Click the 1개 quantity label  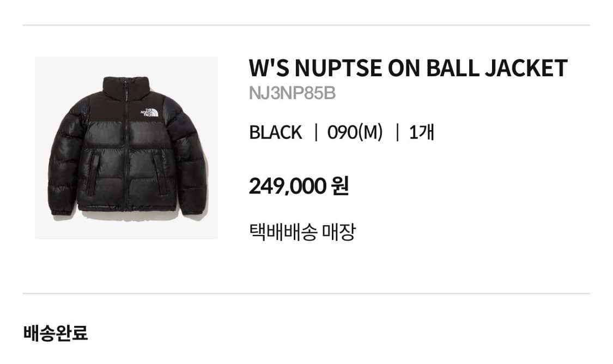tap(421, 132)
